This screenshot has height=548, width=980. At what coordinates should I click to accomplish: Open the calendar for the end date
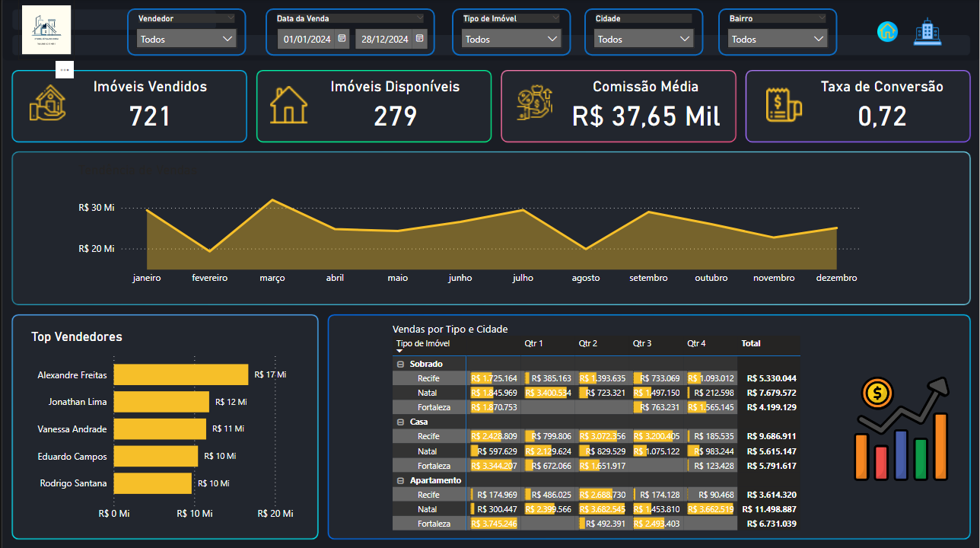click(419, 38)
